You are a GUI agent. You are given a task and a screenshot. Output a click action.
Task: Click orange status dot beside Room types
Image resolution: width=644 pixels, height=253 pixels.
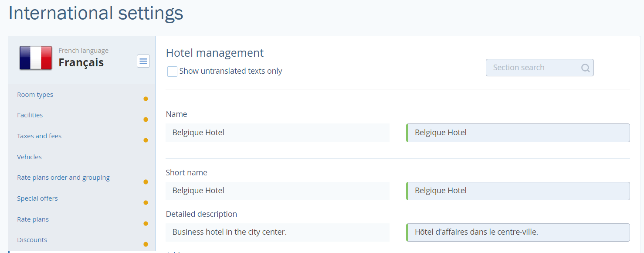(x=146, y=99)
